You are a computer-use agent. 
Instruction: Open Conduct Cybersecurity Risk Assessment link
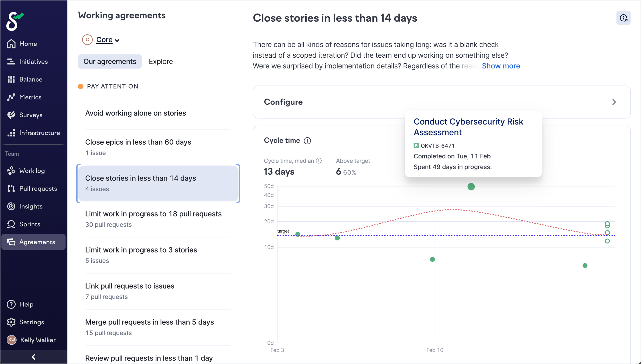click(x=468, y=127)
